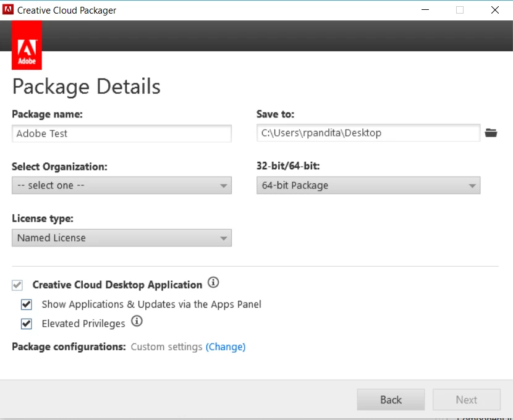Uncheck the Elevated Privileges checkbox

click(x=27, y=324)
